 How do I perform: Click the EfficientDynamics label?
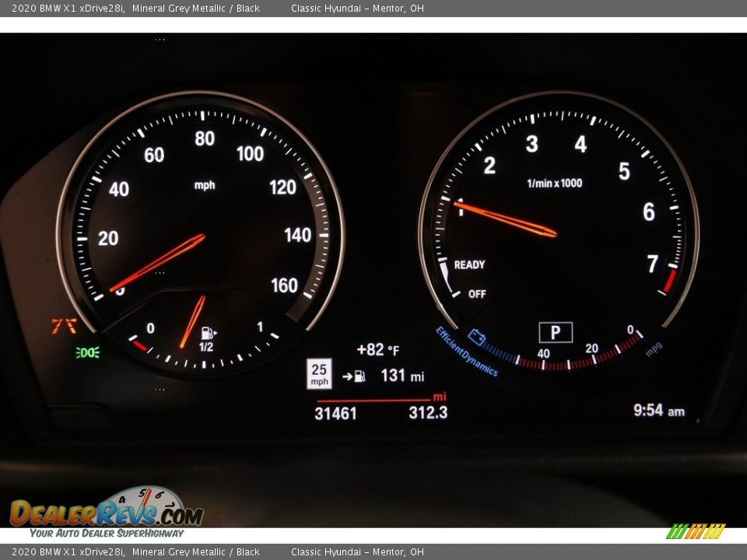point(466,352)
